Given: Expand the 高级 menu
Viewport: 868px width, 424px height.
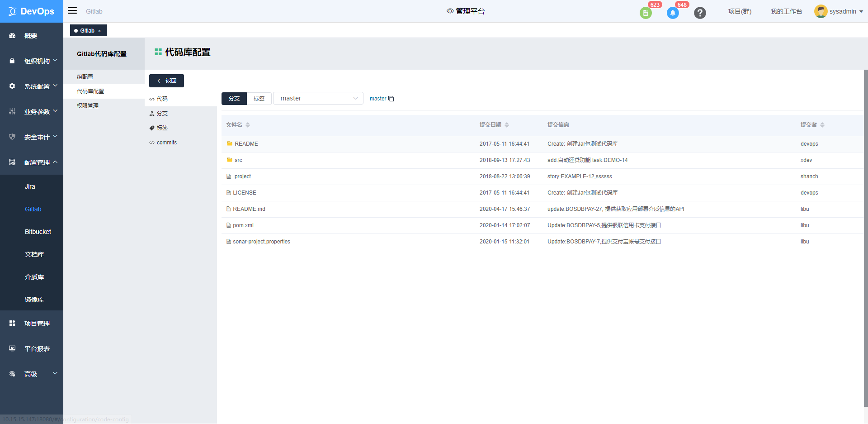Looking at the screenshot, I should [55, 373].
